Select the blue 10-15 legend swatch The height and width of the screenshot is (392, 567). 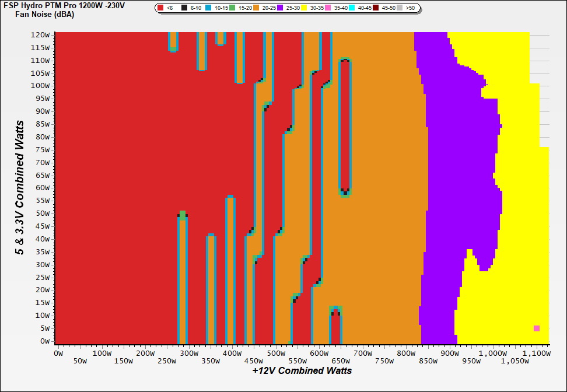[x=208, y=8]
